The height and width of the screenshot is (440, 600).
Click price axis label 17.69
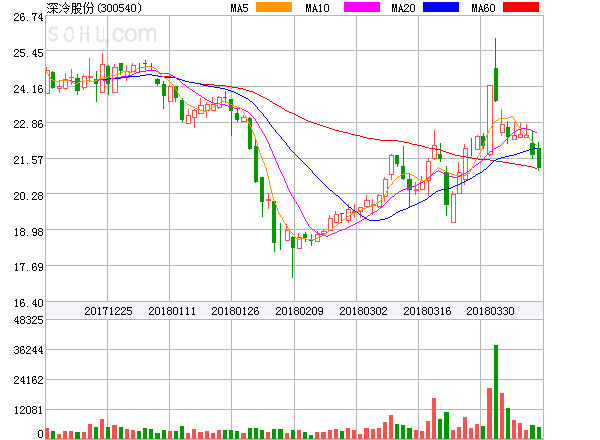click(x=28, y=267)
